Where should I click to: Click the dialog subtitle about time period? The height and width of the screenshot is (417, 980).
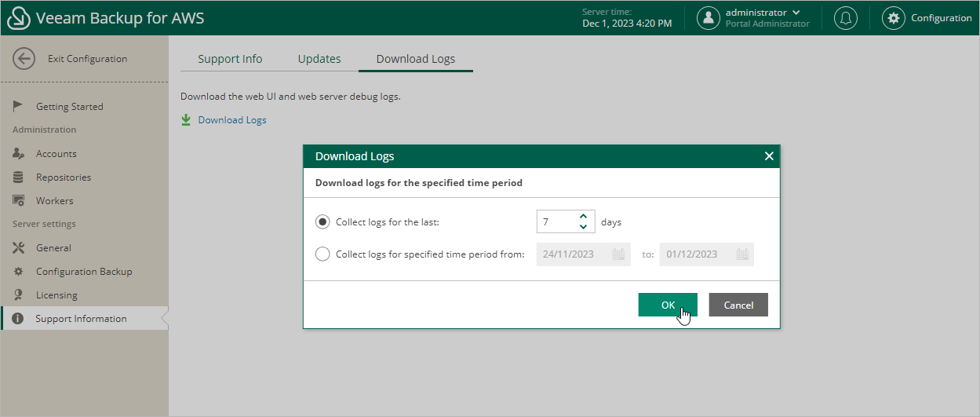coord(419,183)
